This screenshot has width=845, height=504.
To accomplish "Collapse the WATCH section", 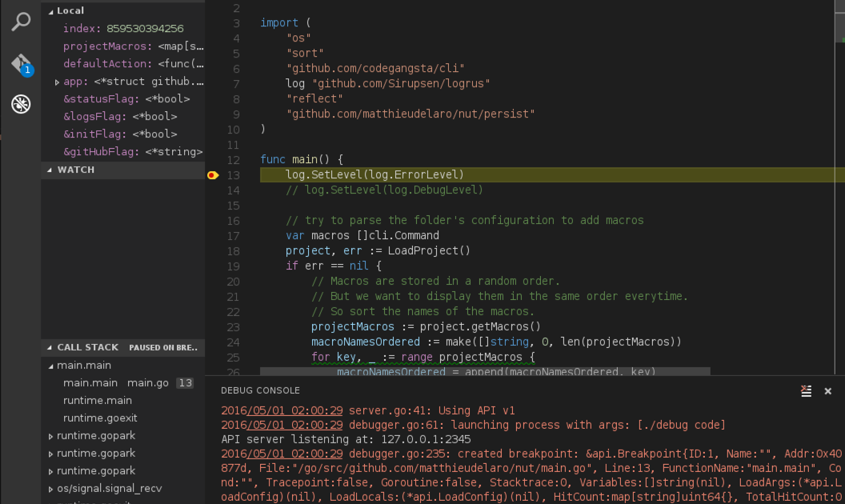I will pyautogui.click(x=50, y=170).
